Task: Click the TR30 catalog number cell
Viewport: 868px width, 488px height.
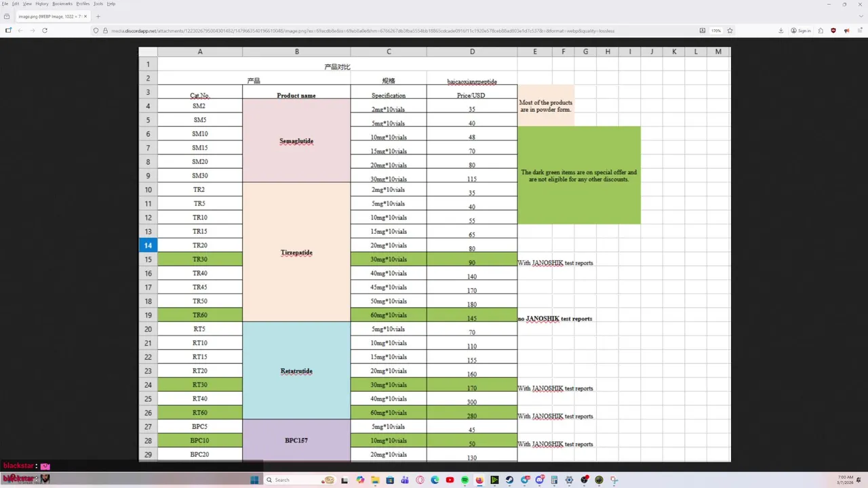Action: point(199,260)
